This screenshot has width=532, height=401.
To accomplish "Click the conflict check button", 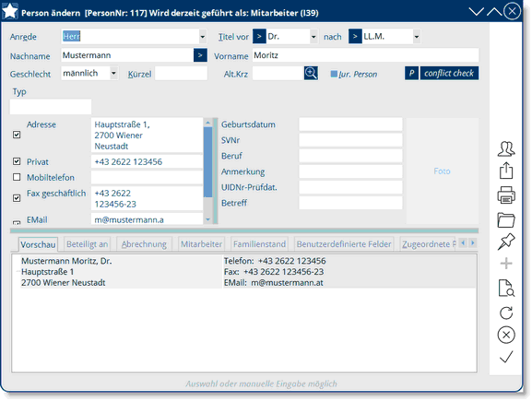I will [x=449, y=73].
